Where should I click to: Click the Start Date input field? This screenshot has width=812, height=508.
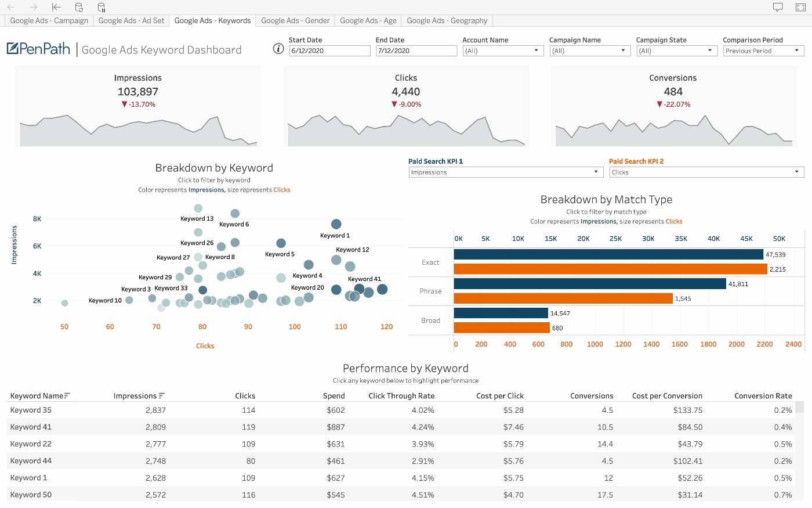(329, 51)
